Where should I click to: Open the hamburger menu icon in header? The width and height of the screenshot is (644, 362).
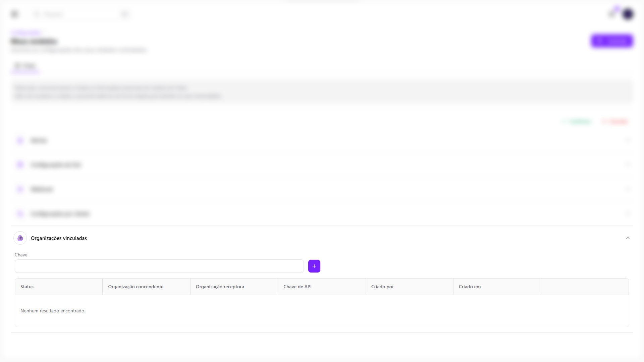click(14, 14)
